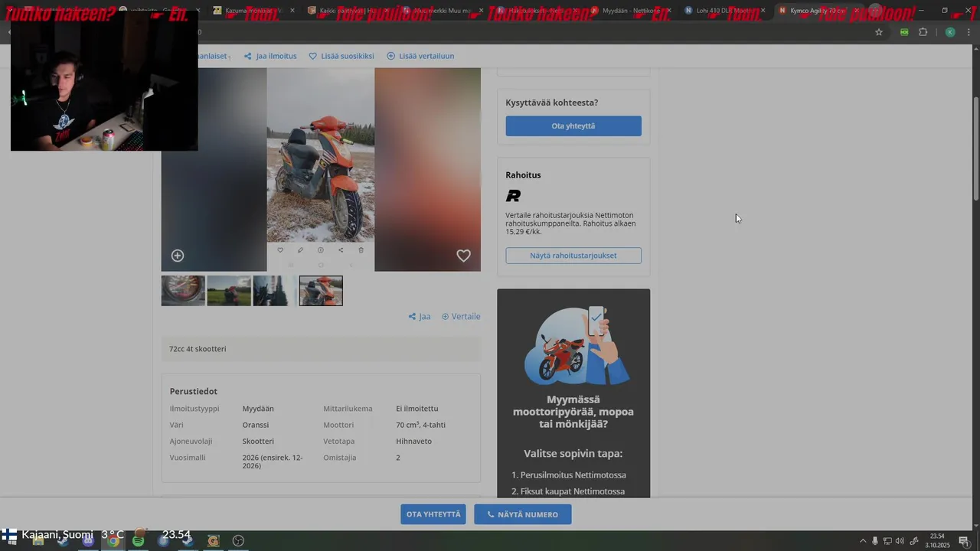This screenshot has height=551, width=980.
Task: Favorite the listing via heart on photo
Action: coord(463,256)
